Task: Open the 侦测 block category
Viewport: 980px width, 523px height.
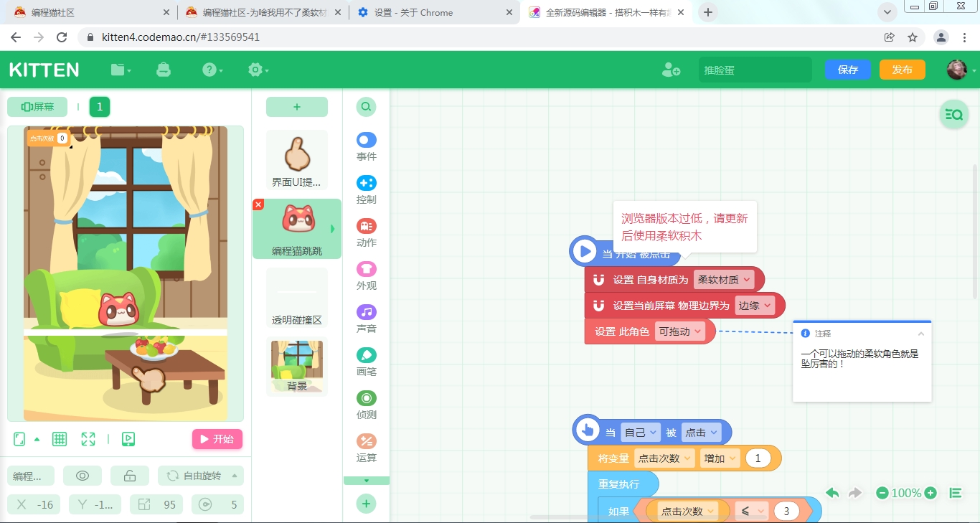Action: tap(367, 405)
